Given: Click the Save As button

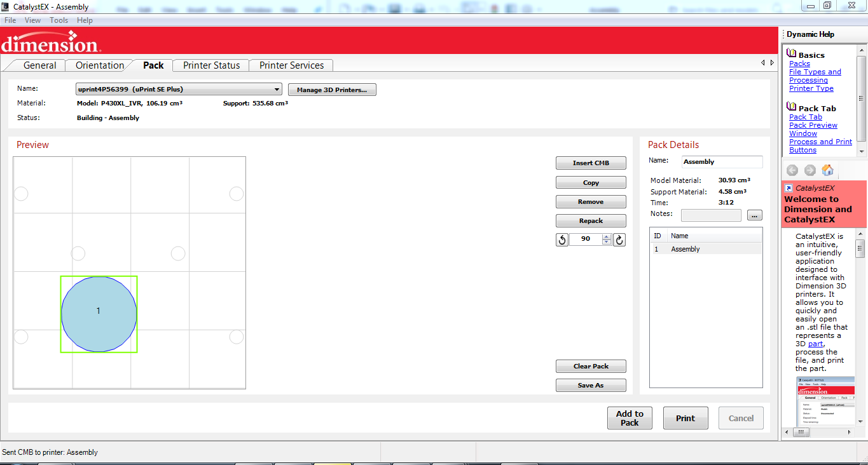Looking at the screenshot, I should (x=591, y=385).
